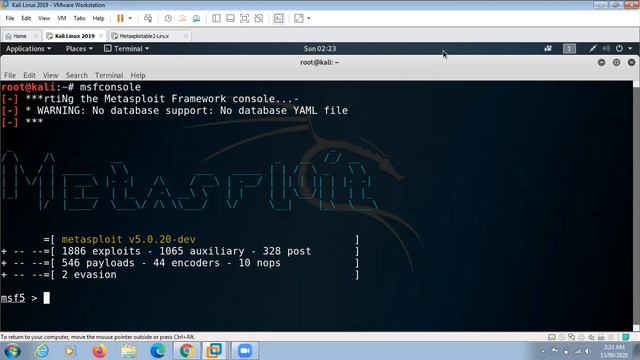
Task: Open Zoom from the taskbar
Action: coord(245,351)
